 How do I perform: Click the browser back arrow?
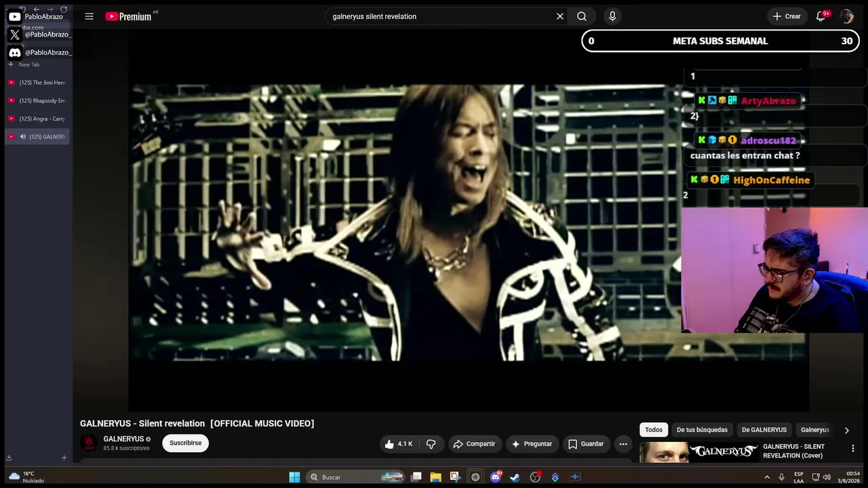pyautogui.click(x=36, y=9)
